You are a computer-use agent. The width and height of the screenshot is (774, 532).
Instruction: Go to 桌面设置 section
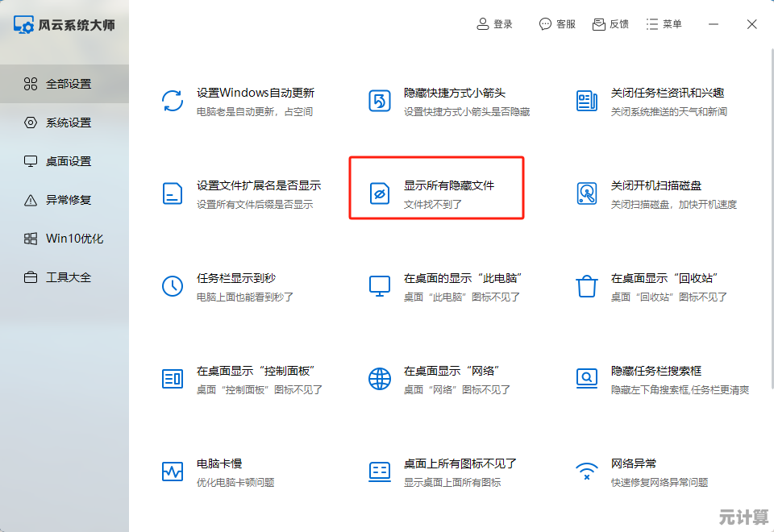(x=64, y=161)
